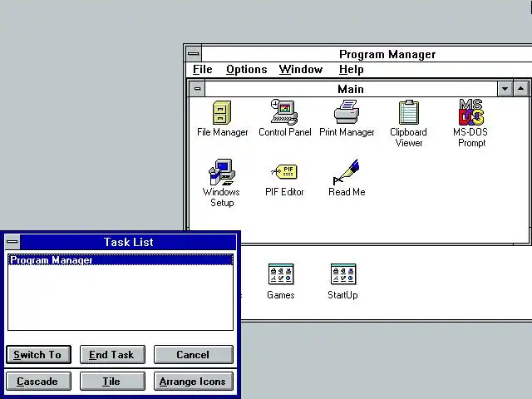
Task: Select the Print Manager icon
Action: click(347, 118)
